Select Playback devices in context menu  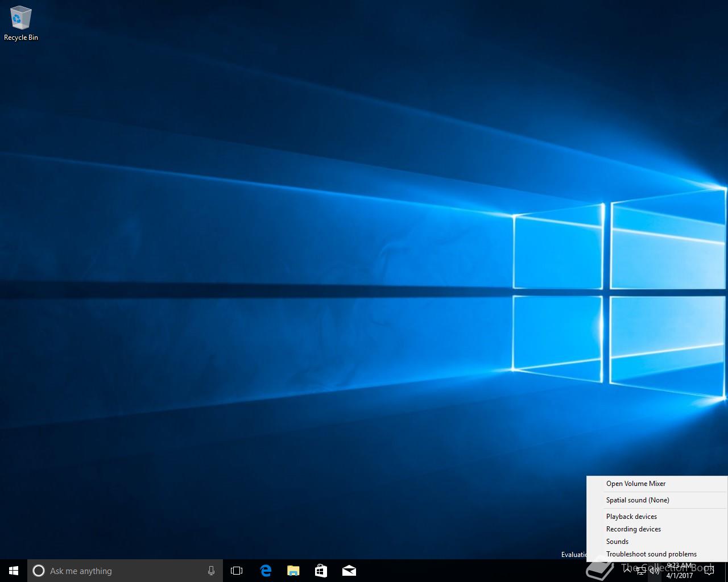point(657,517)
